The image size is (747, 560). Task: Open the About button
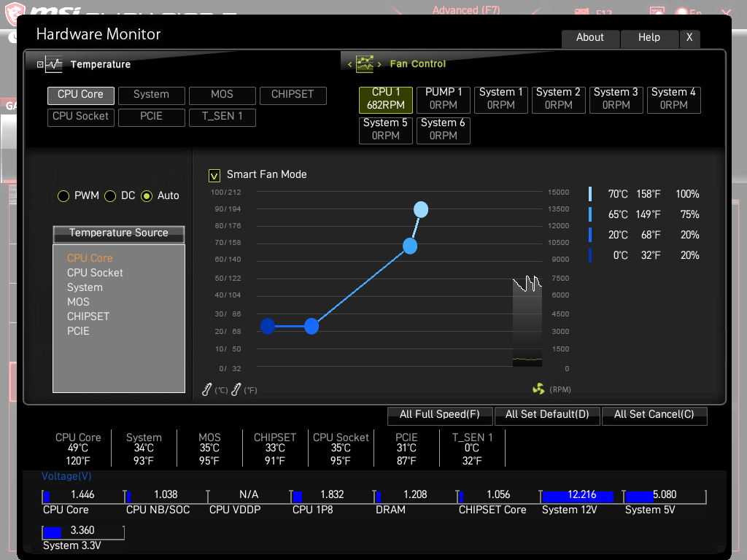(x=590, y=38)
